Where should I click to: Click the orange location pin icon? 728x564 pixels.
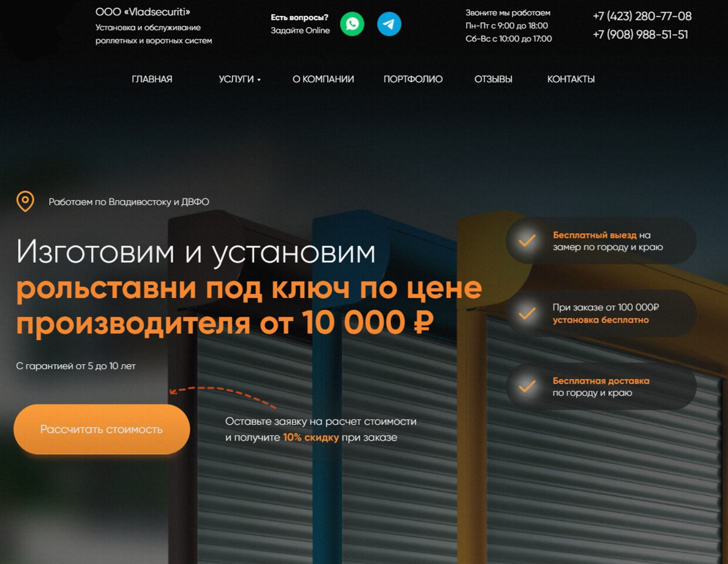(25, 202)
